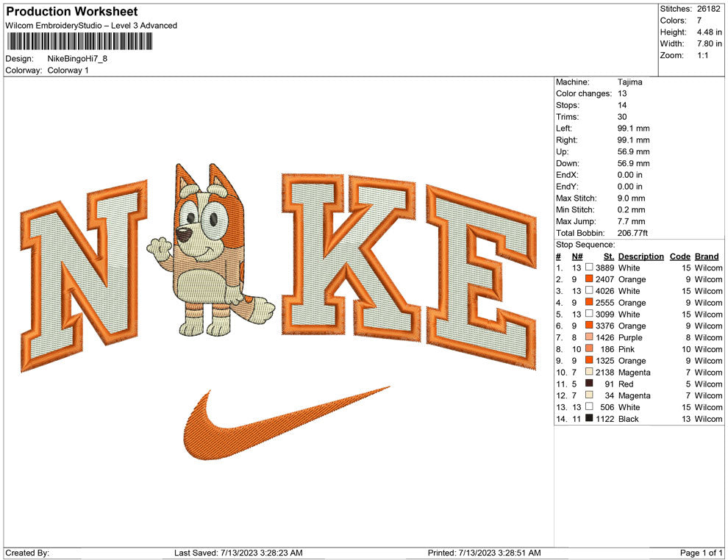Click the Code column header

coord(679,256)
